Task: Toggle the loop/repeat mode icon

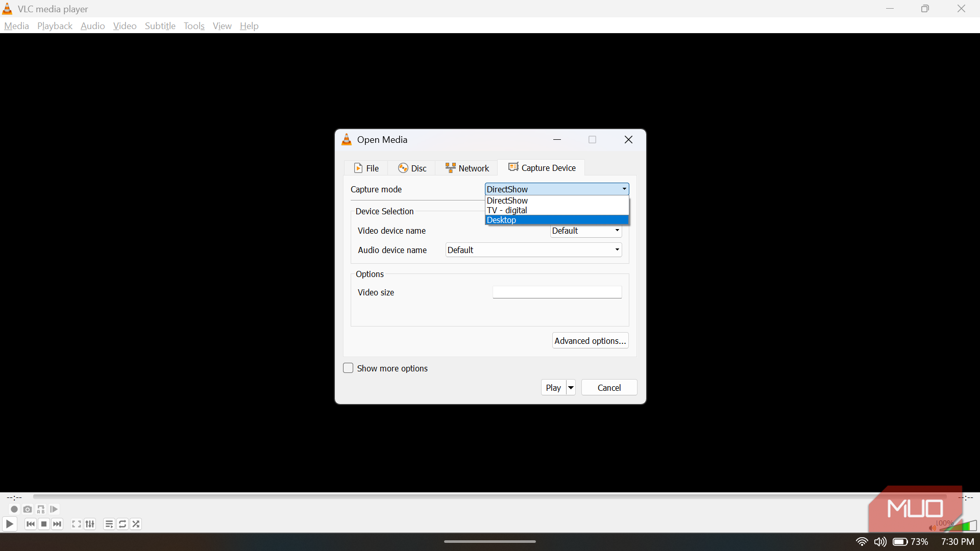Action: [x=122, y=524]
